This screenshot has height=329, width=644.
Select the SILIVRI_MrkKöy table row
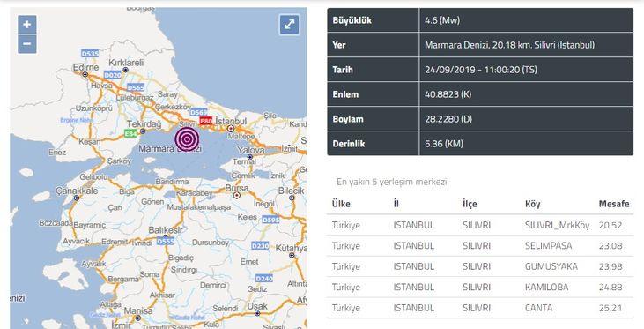[x=480, y=225]
